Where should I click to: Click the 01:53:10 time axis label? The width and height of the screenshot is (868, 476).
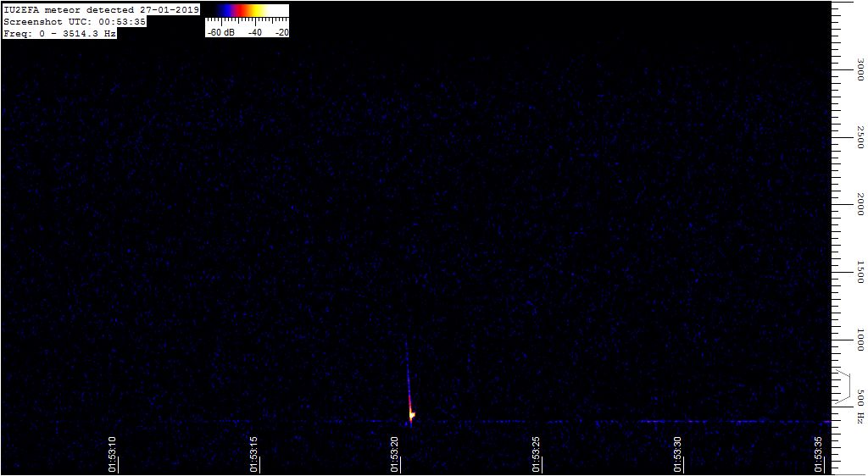click(x=113, y=454)
